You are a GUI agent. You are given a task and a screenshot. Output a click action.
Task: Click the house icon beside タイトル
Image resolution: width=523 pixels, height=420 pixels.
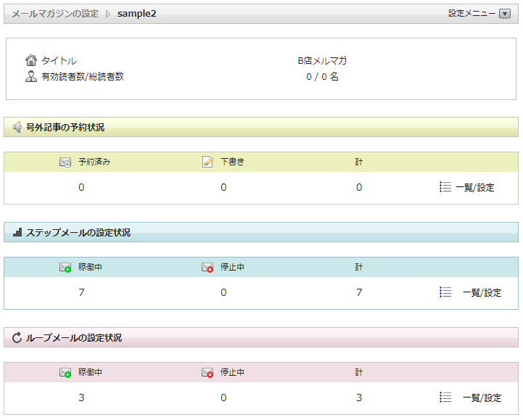pos(31,61)
